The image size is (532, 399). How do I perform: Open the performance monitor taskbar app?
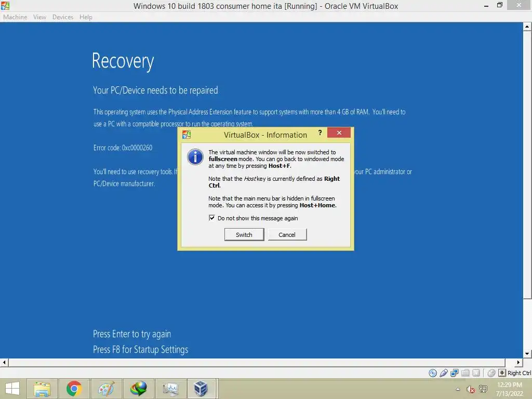pyautogui.click(x=170, y=389)
